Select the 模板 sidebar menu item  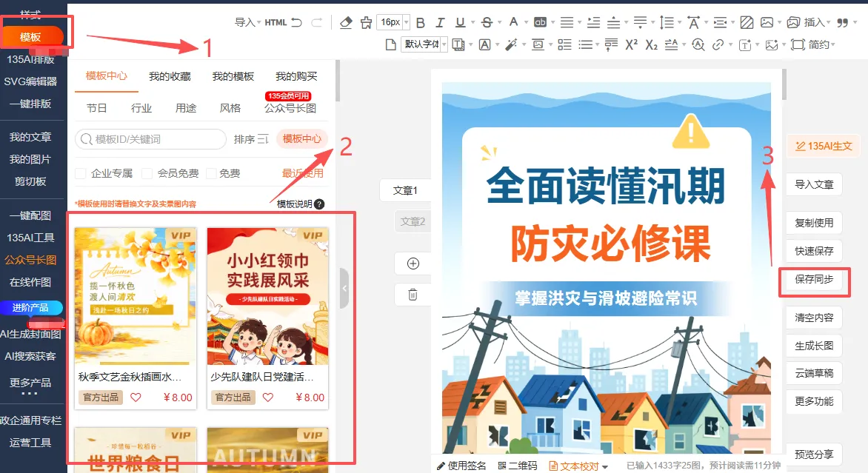(x=30, y=37)
